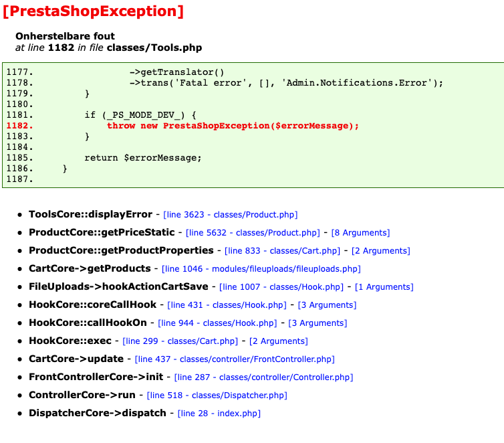Click highlighted line 1182 throw statement

click(x=233, y=125)
